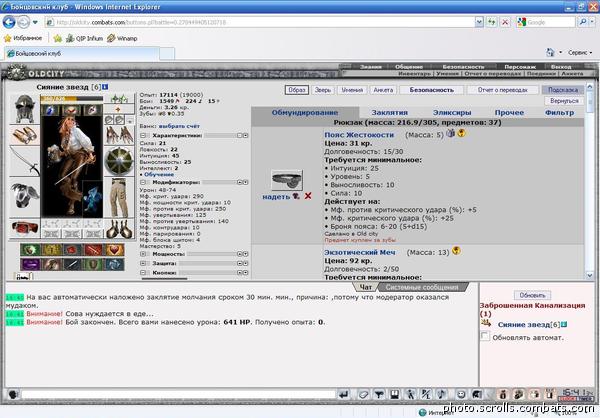Click the Зверь button

pos(323,90)
